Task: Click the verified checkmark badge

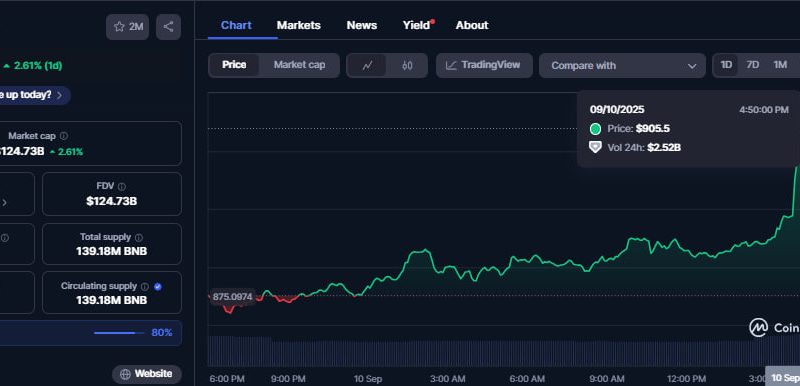Action: click(x=158, y=287)
